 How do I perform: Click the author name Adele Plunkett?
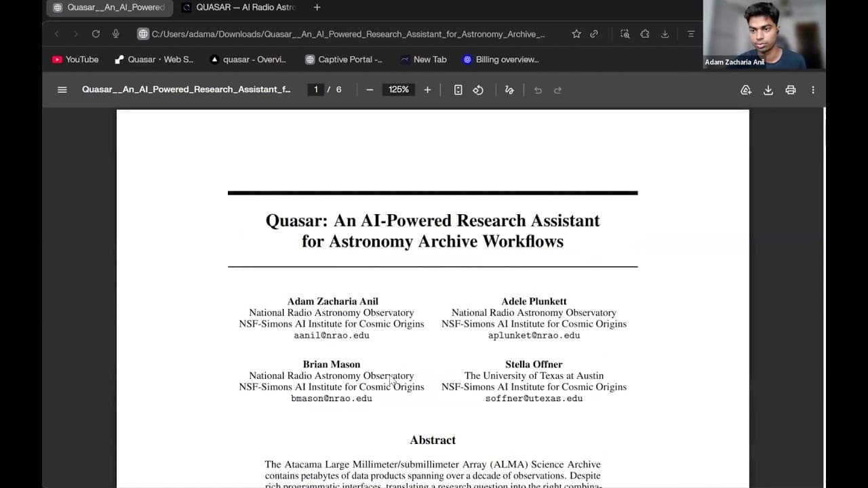pyautogui.click(x=534, y=302)
